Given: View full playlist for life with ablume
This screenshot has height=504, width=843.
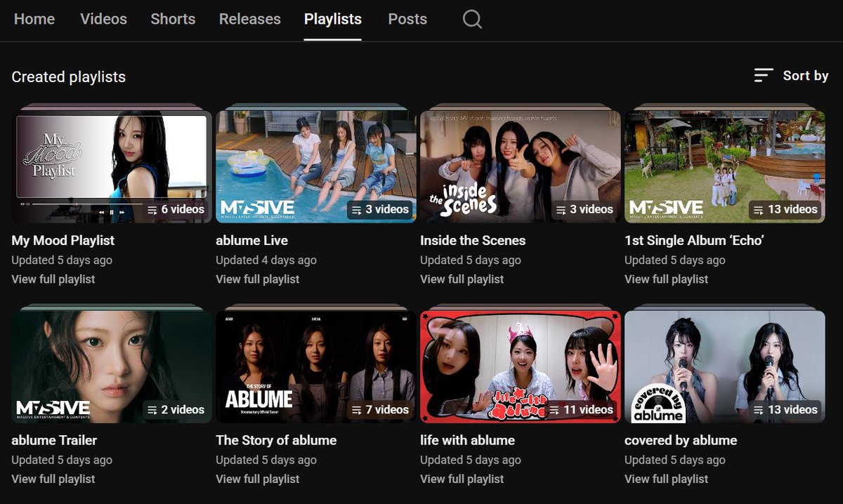Looking at the screenshot, I should (x=462, y=479).
